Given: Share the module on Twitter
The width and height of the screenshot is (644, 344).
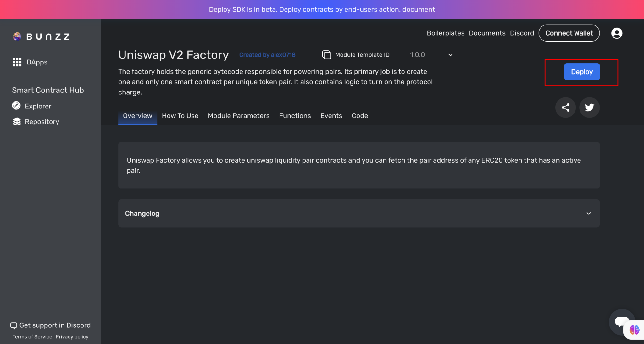Looking at the screenshot, I should point(589,107).
